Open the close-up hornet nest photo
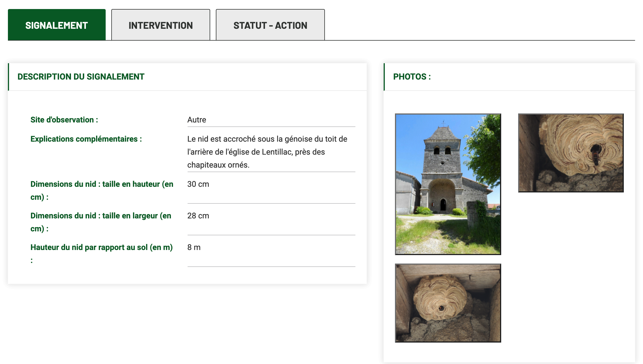 coord(571,153)
